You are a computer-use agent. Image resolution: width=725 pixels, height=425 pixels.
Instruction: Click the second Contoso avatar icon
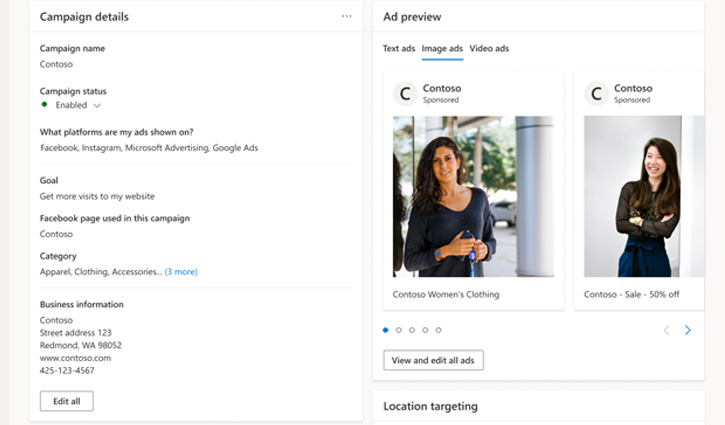coord(596,94)
